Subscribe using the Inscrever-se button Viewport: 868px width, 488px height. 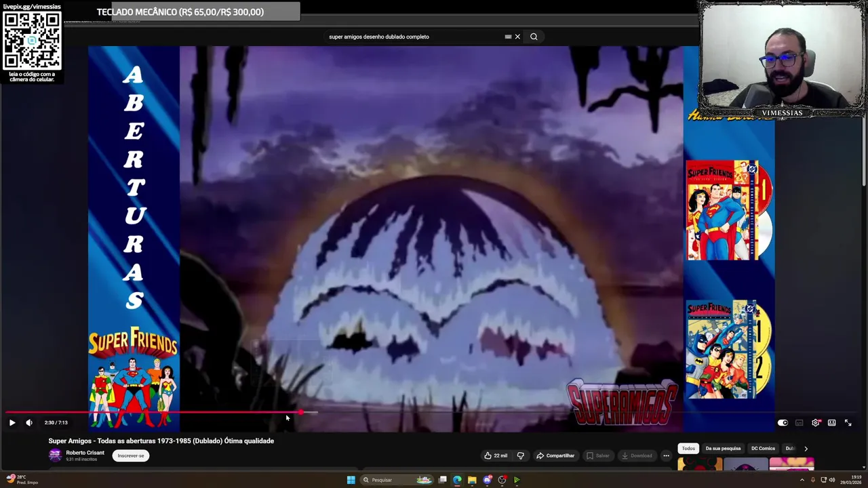(x=131, y=455)
